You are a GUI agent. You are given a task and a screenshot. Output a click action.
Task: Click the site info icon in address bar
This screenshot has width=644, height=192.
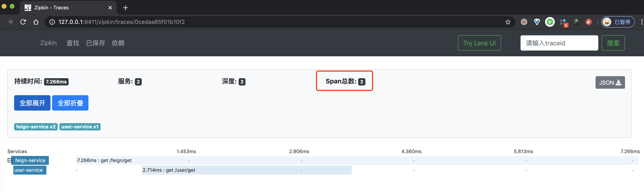click(52, 22)
